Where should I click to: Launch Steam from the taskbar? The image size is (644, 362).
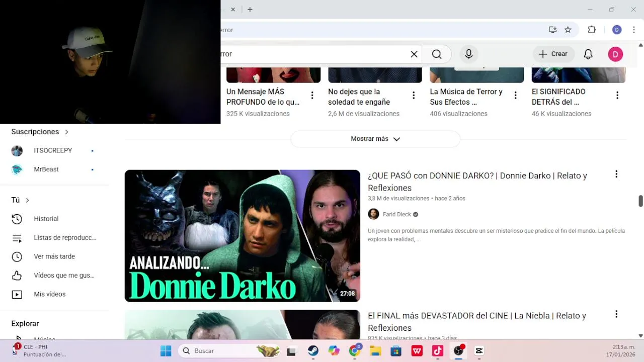pyautogui.click(x=313, y=351)
